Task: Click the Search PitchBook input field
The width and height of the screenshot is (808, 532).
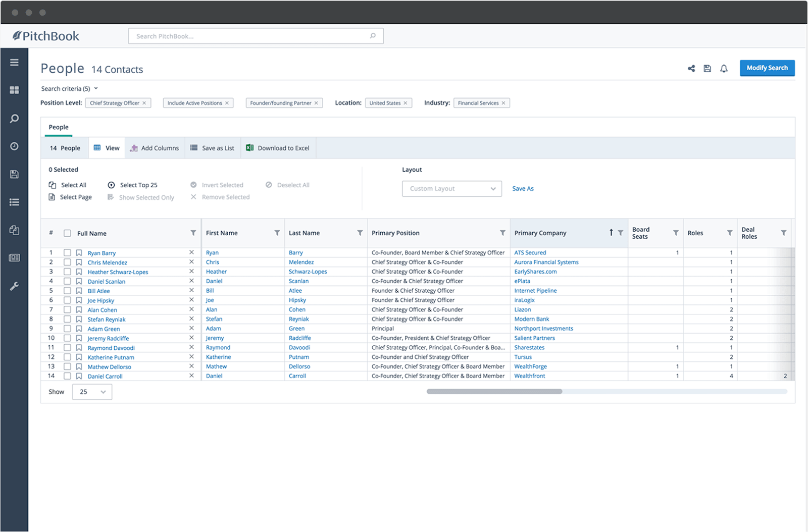Action: coord(256,36)
